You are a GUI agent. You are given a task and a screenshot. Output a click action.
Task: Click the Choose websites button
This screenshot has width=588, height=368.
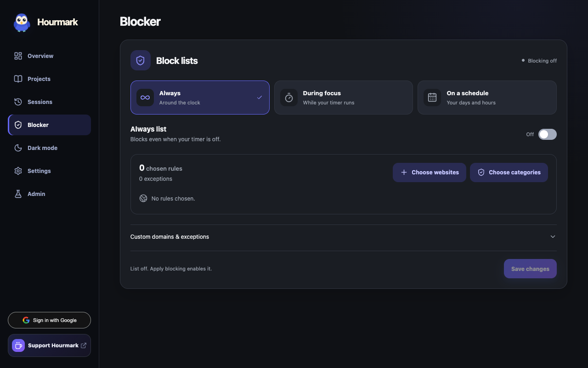[x=430, y=172]
